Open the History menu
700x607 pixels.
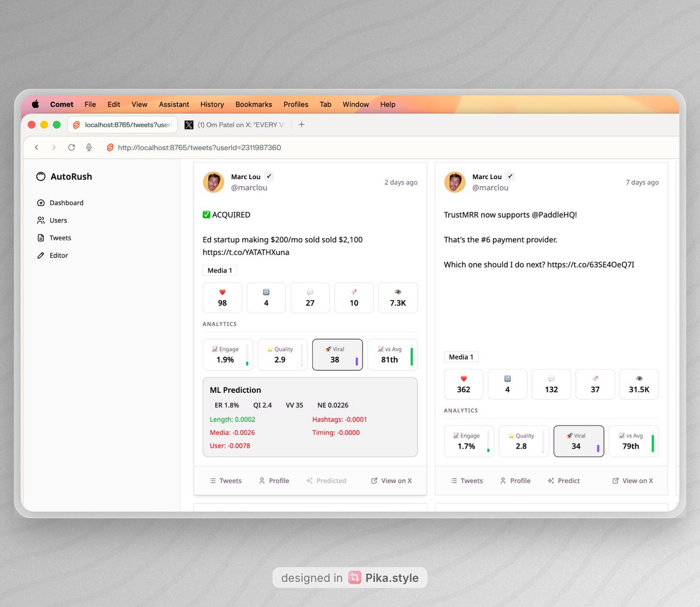(212, 104)
